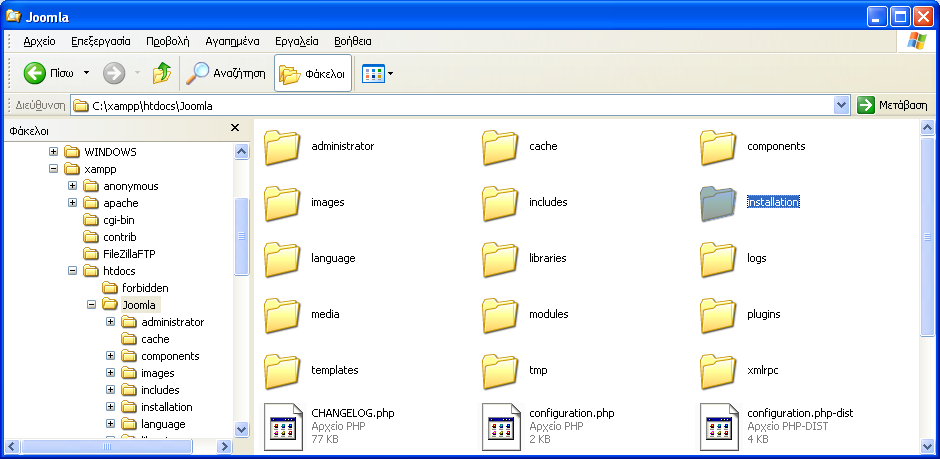Image resolution: width=940 pixels, height=459 pixels.
Task: Open the Views icon dropdown
Action: (377, 74)
